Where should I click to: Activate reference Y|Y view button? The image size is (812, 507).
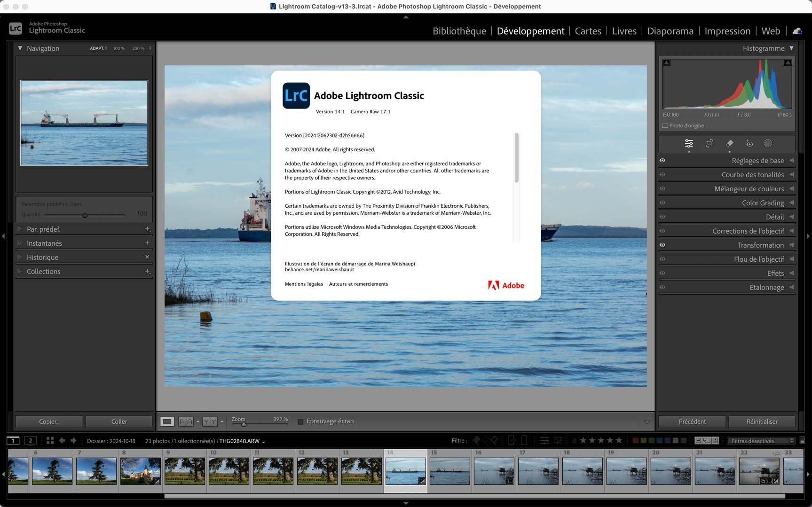point(210,421)
